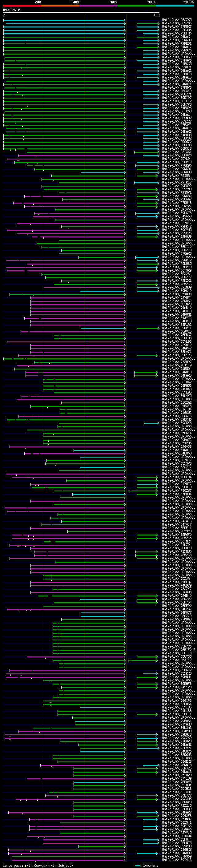
Task: Click the green ~80% identity color band
Action: tap(137, 6)
